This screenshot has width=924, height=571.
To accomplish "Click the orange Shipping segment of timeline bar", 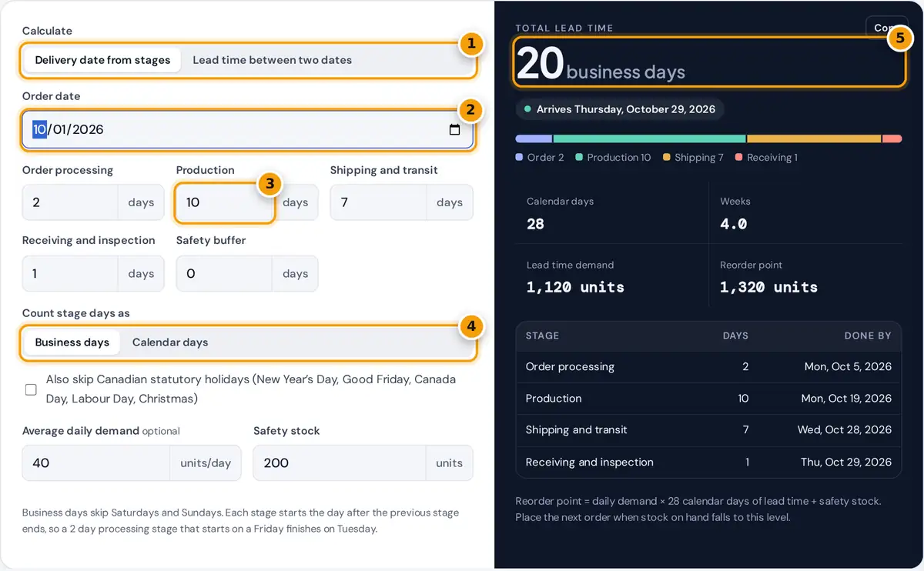I will pos(814,139).
